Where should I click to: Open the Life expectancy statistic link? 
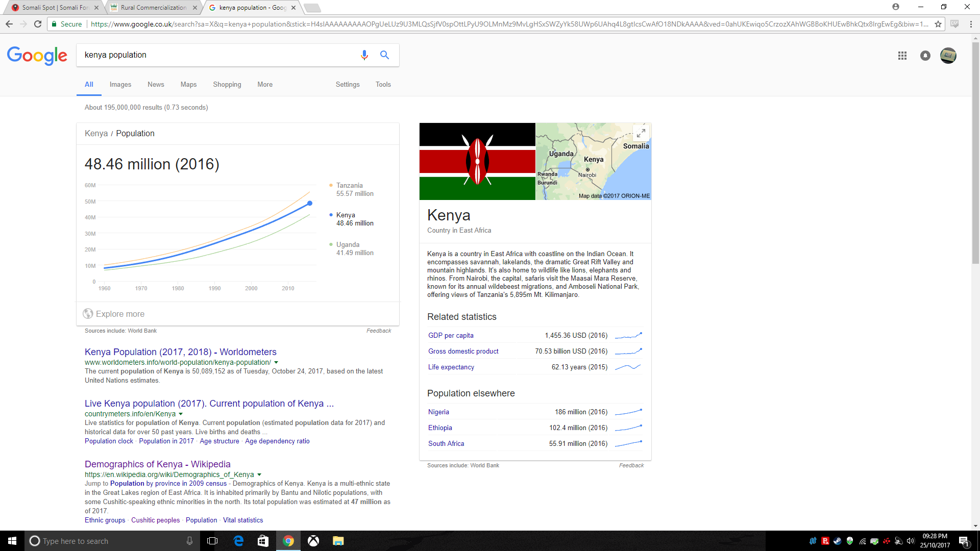451,367
